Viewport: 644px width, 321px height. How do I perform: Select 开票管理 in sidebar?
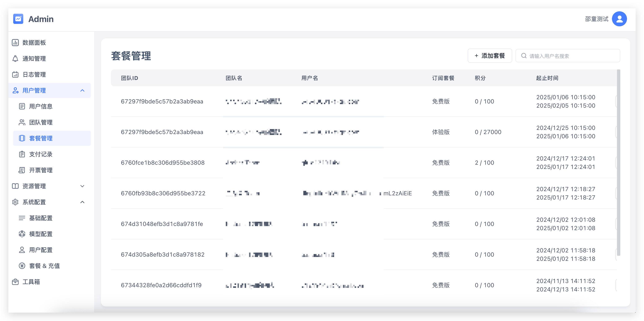(41, 170)
